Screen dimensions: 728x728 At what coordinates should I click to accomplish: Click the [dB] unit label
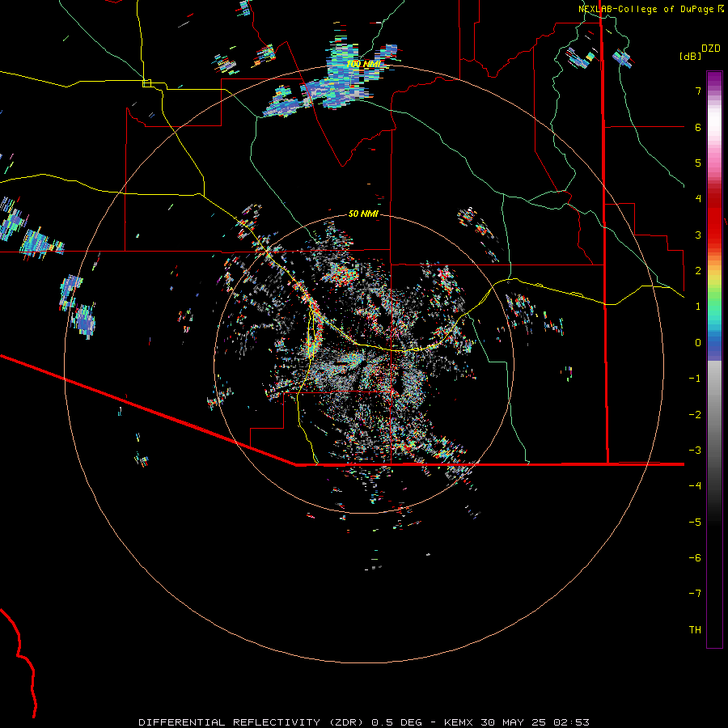click(691, 56)
